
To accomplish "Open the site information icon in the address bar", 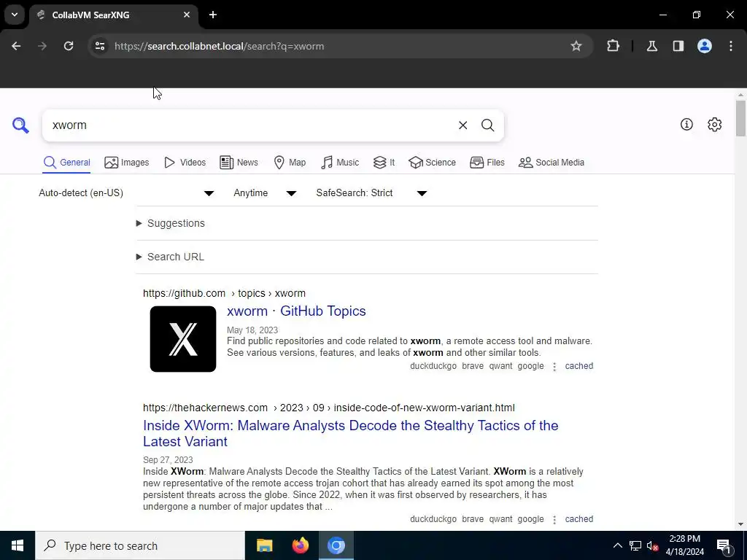I will pyautogui.click(x=100, y=46).
